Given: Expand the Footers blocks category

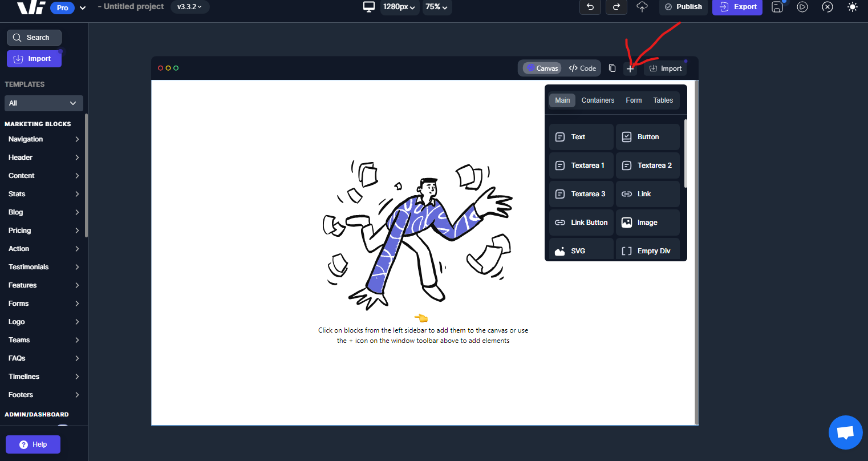Looking at the screenshot, I should coord(43,395).
